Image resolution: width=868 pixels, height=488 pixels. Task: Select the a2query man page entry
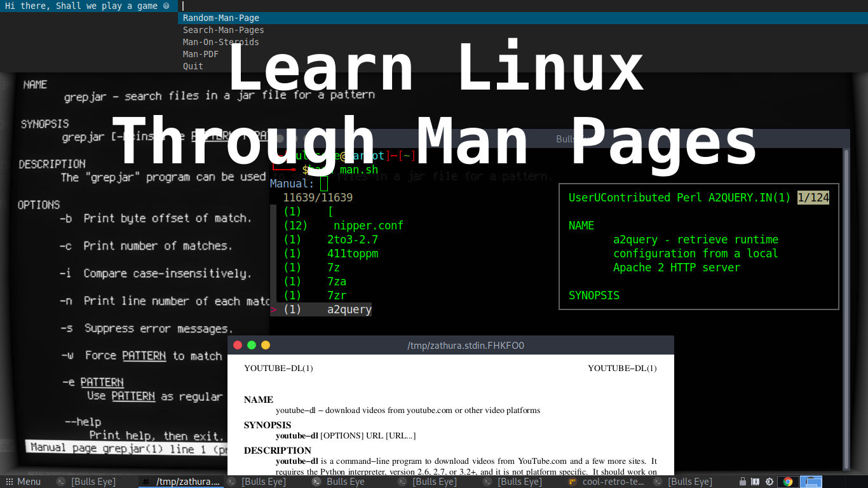[x=348, y=309]
